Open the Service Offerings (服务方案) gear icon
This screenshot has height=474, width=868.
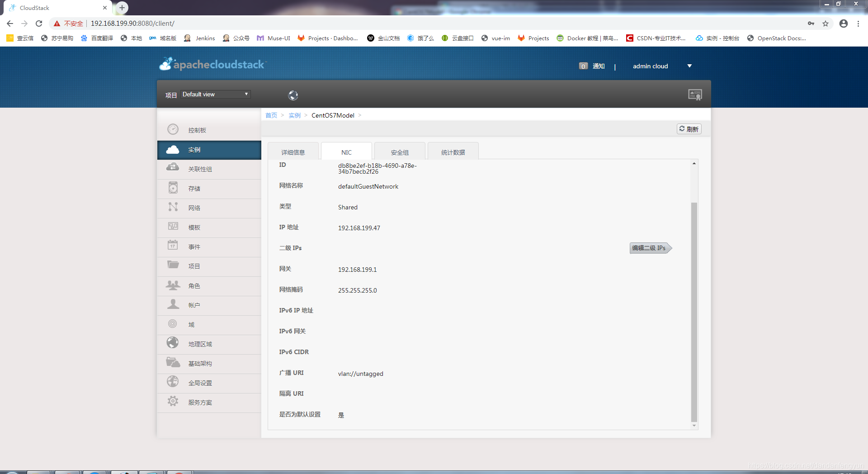click(x=173, y=401)
